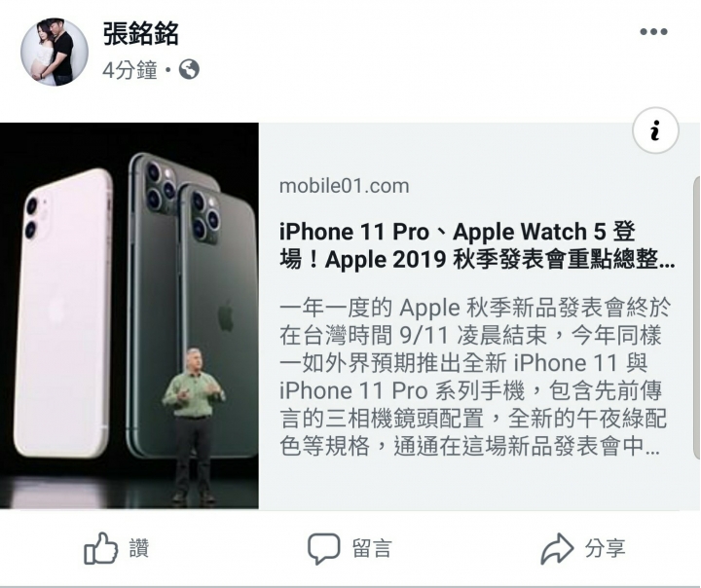701x588 pixels.
Task: Click the presenter on stage in photo
Action: pyautogui.click(x=193, y=424)
